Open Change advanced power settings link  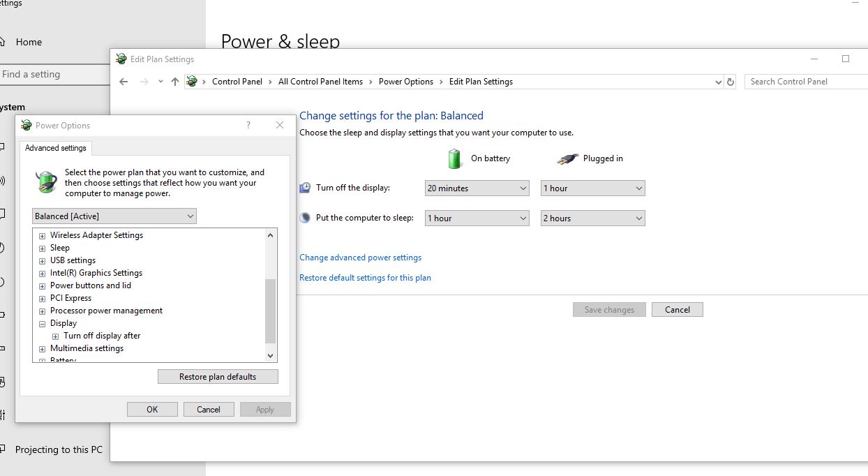tap(360, 258)
